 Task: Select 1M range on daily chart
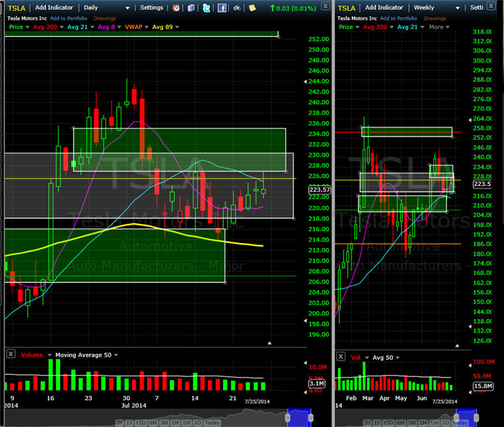point(175,422)
